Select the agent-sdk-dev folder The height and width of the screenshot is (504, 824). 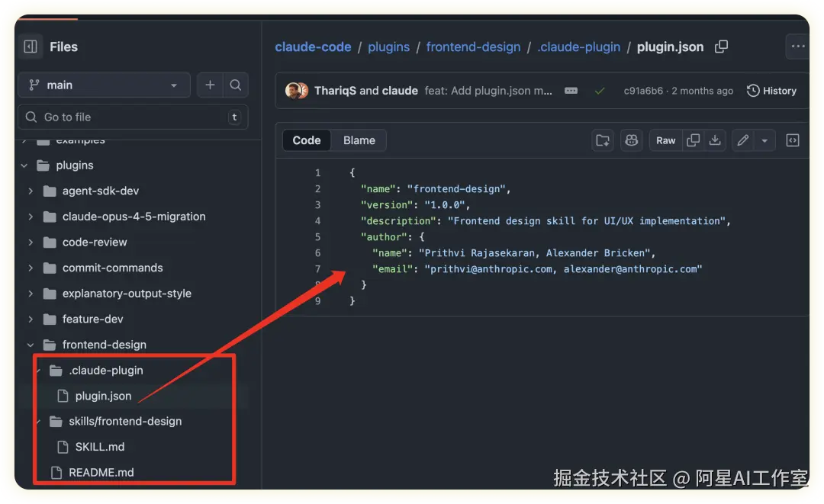101,191
